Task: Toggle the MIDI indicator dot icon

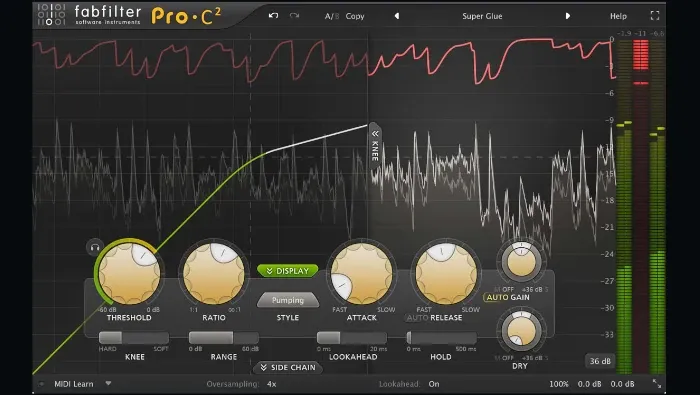Action: [x=41, y=384]
